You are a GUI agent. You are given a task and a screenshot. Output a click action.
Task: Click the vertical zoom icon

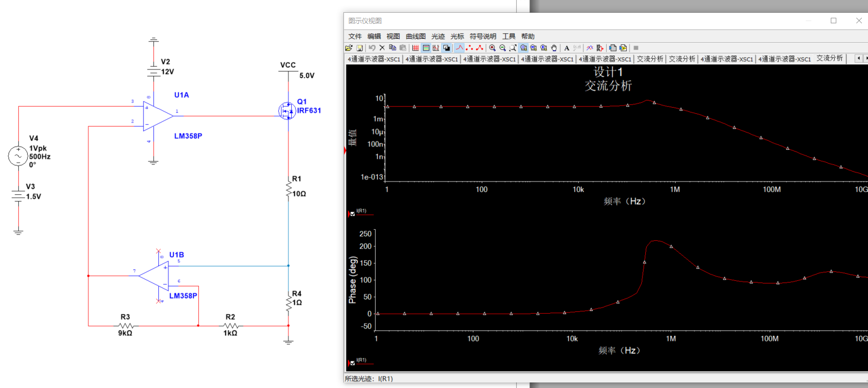click(x=543, y=48)
